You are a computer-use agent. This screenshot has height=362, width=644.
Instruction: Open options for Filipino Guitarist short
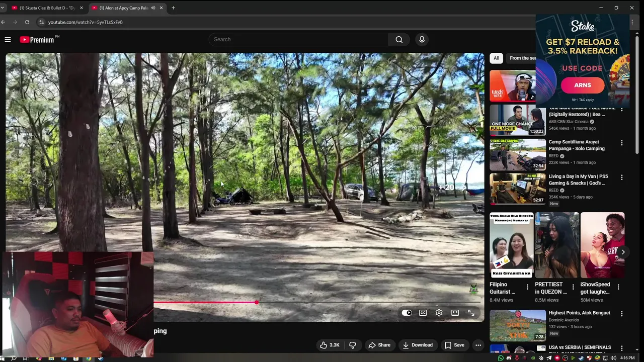pyautogui.click(x=527, y=287)
